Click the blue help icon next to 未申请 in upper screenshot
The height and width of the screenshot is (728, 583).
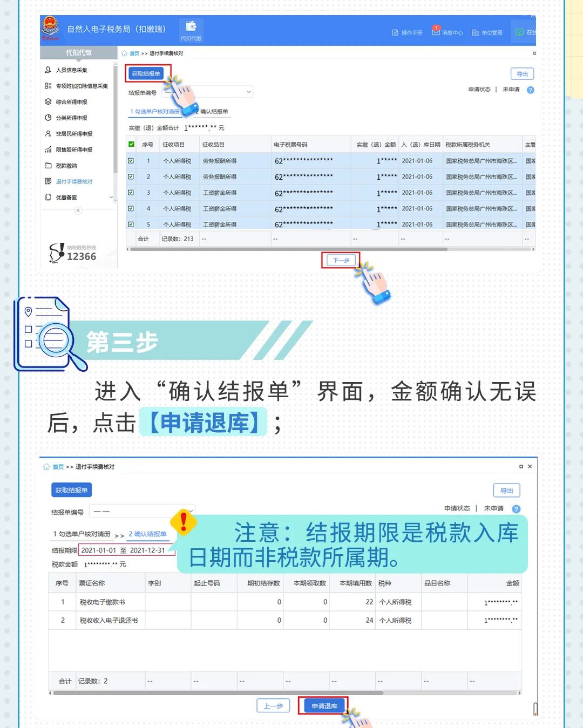point(530,90)
